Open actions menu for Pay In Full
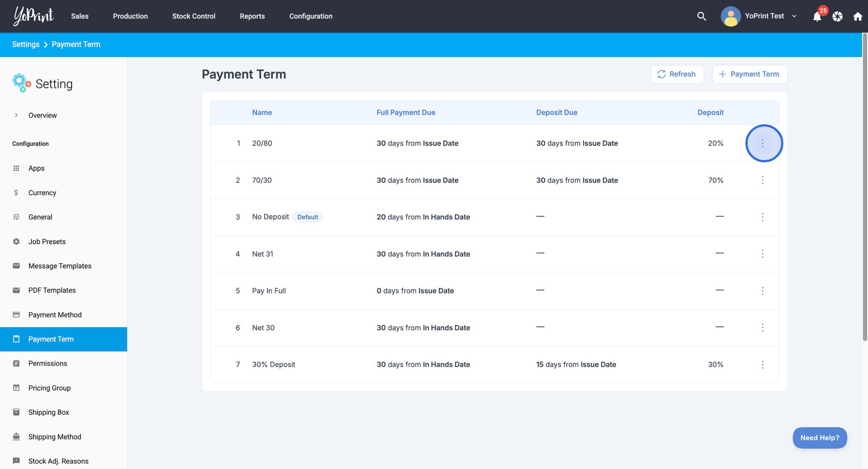This screenshot has height=469, width=868. [762, 291]
